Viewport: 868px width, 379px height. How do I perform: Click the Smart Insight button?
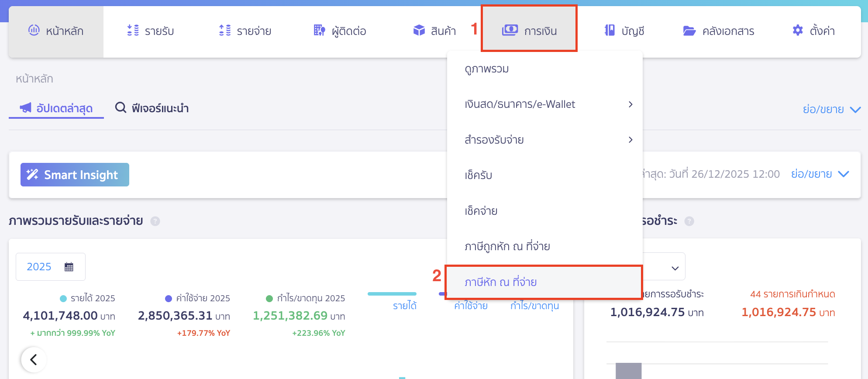[75, 175]
